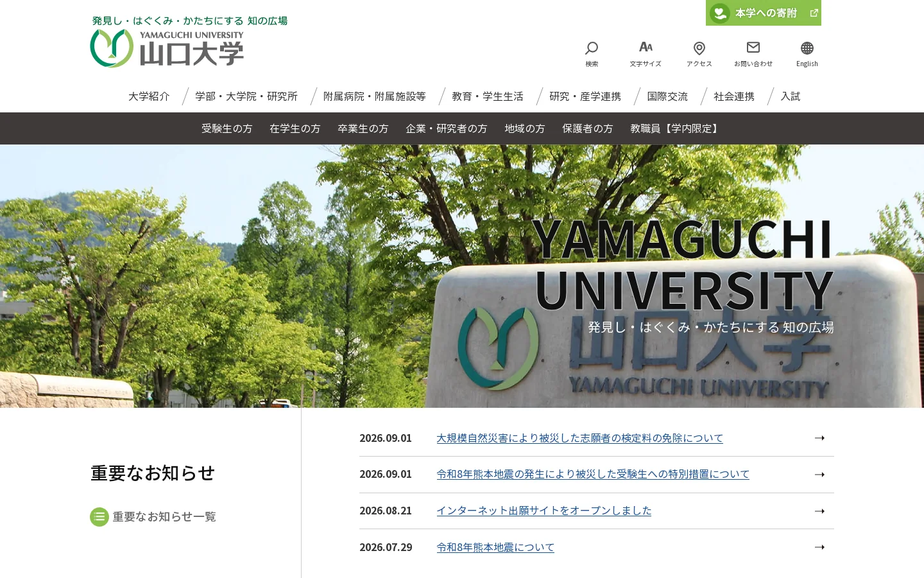Open the 社会連携 menu

pos(734,96)
